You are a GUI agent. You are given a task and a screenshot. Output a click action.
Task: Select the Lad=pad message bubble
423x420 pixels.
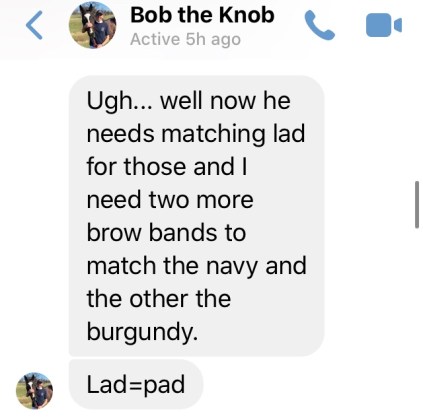(x=136, y=385)
